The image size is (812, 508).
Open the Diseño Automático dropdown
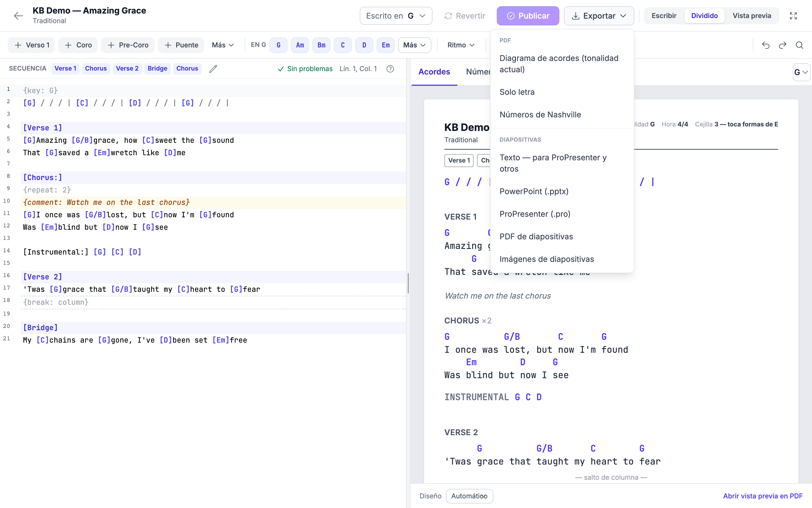click(x=469, y=496)
